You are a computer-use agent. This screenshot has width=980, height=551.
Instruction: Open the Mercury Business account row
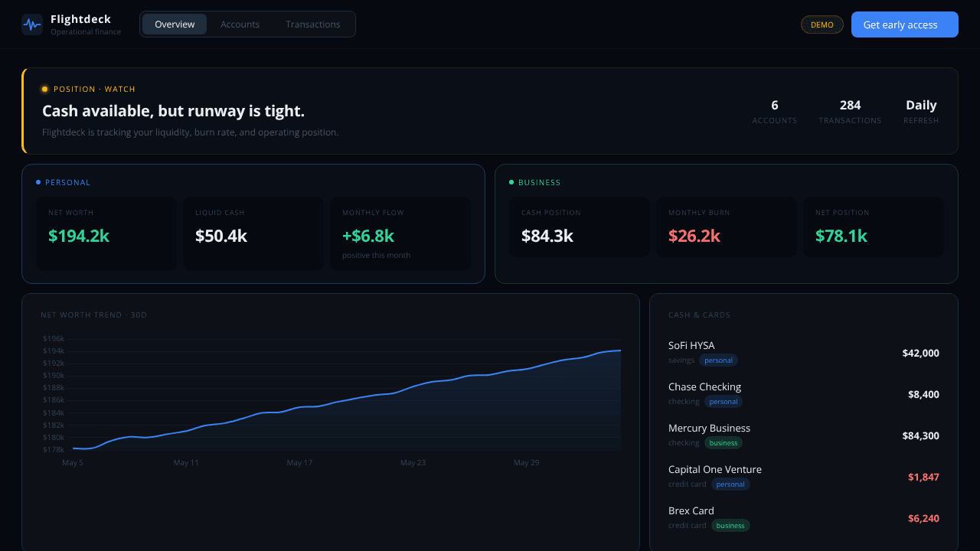click(804, 435)
